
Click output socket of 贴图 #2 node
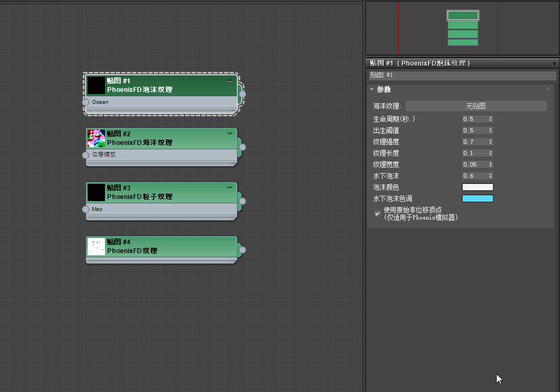click(242, 147)
